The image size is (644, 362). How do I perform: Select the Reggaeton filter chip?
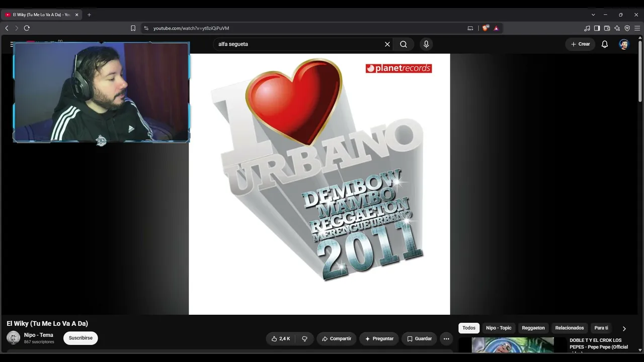[x=533, y=328]
